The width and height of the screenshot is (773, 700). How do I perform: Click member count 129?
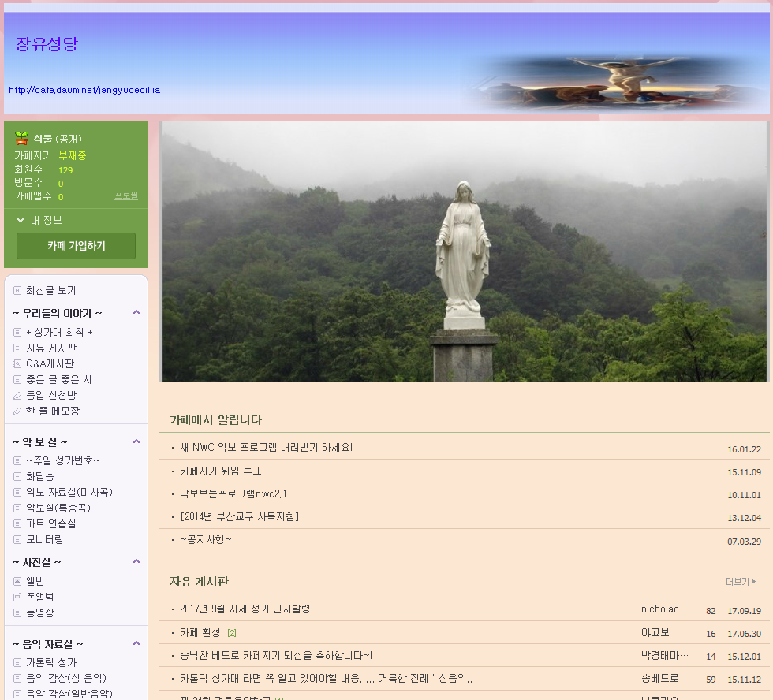point(65,170)
